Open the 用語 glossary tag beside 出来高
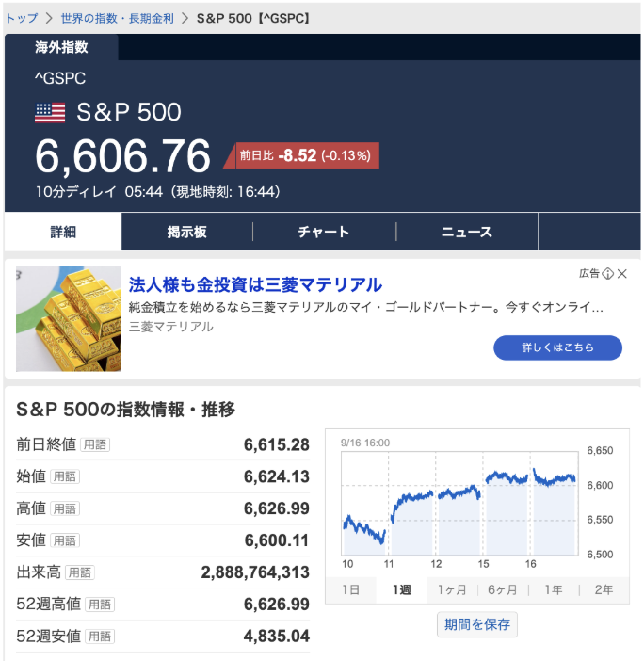The height and width of the screenshot is (661, 644). pyautogui.click(x=79, y=572)
